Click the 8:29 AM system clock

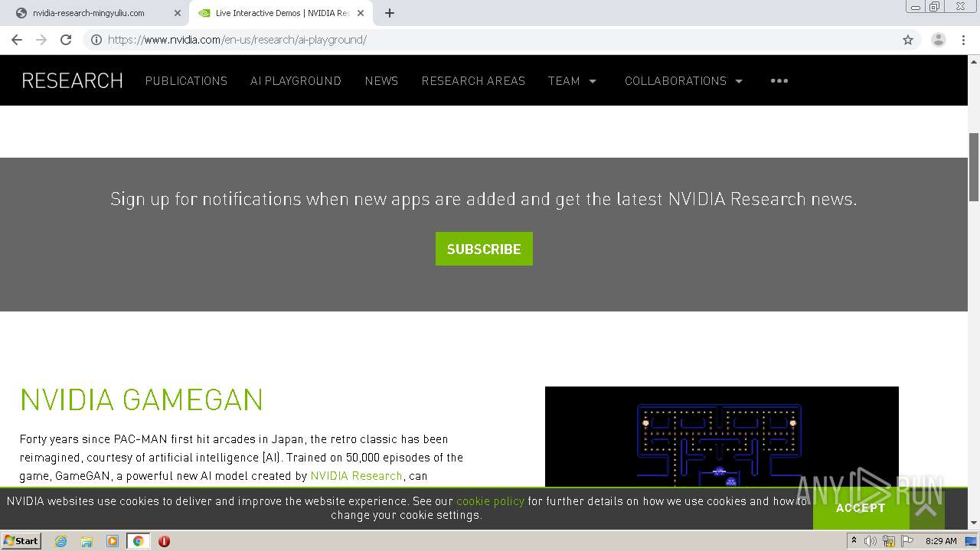pos(941,541)
